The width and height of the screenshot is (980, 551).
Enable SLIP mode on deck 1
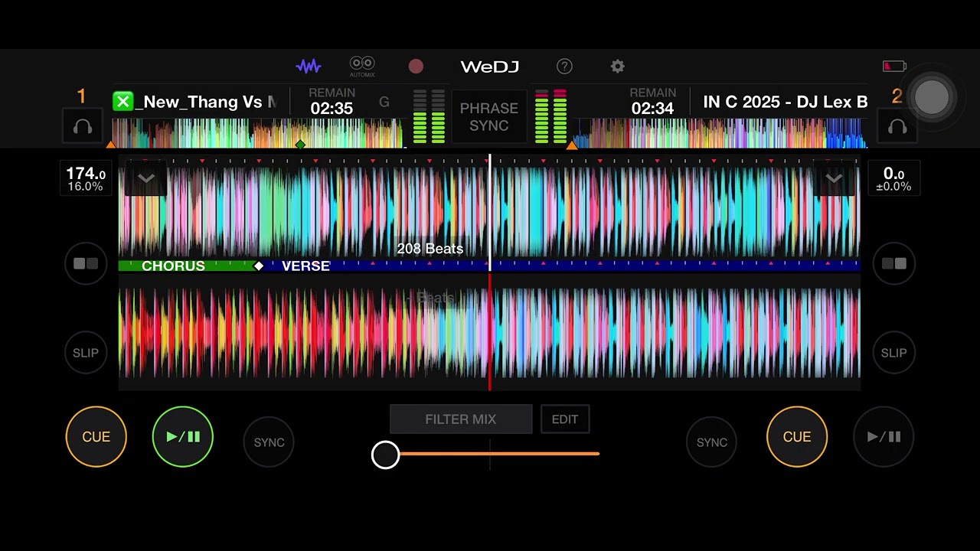[x=86, y=353]
